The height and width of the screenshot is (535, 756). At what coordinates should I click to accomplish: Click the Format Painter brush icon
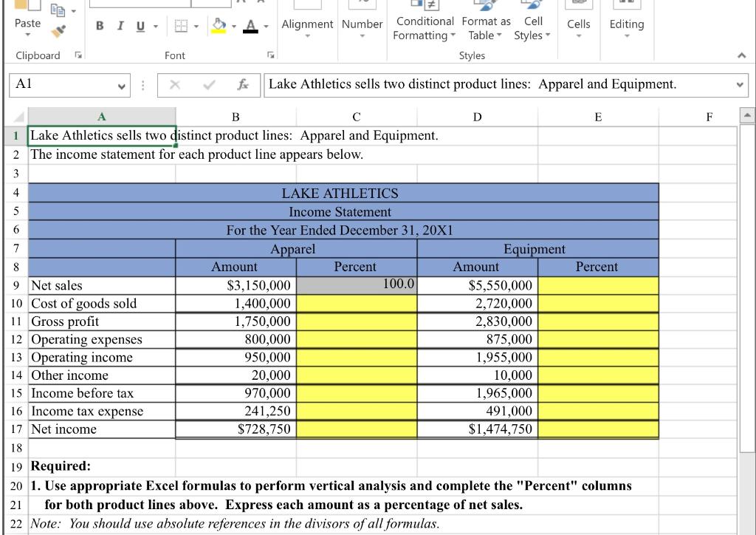pyautogui.click(x=58, y=31)
